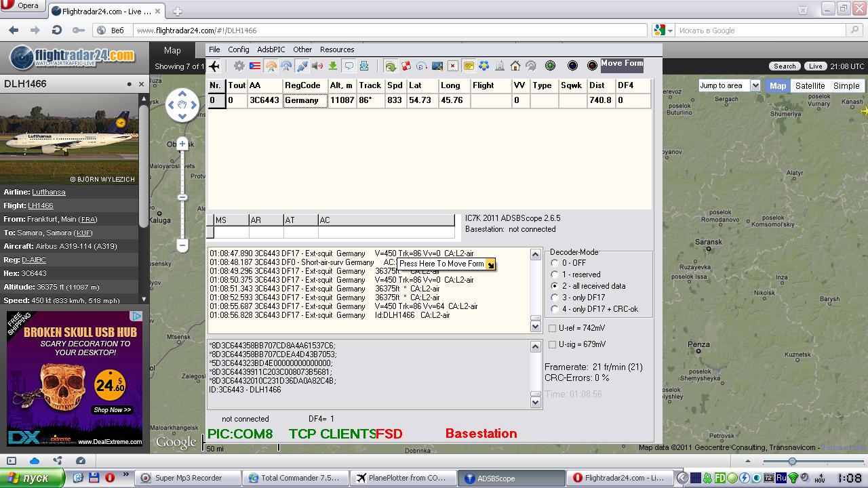
Task: Open the Other menu
Action: (x=302, y=49)
